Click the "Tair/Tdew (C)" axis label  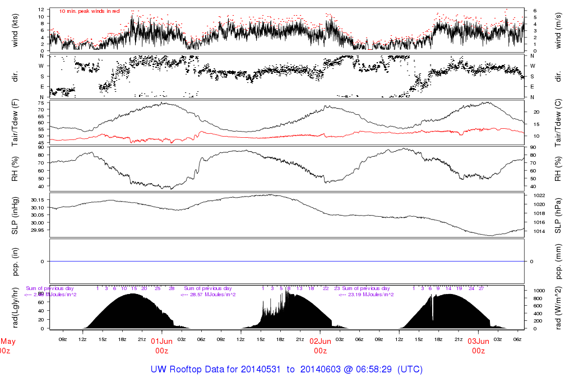pyautogui.click(x=558, y=123)
